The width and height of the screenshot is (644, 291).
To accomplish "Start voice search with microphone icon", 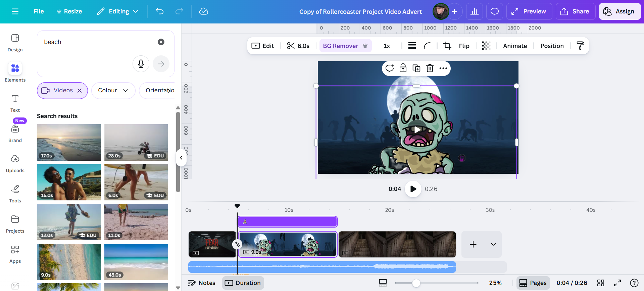I will pyautogui.click(x=141, y=64).
